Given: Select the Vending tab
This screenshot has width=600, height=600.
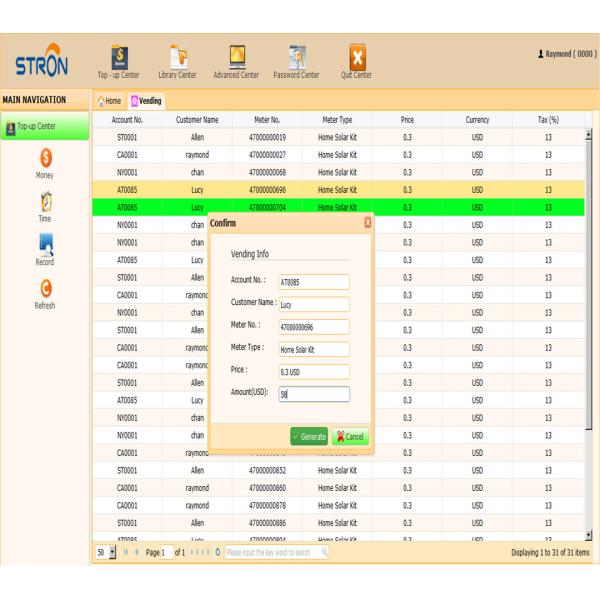Looking at the screenshot, I should [146, 101].
